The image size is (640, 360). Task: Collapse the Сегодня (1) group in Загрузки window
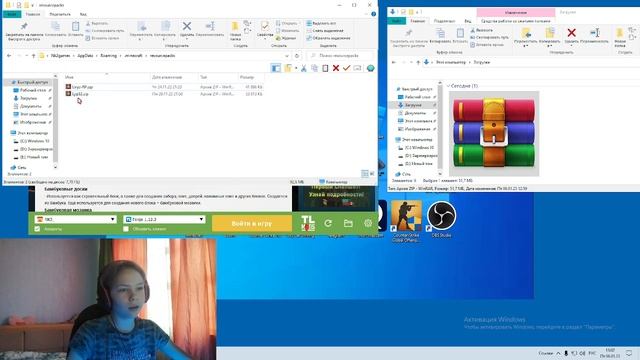449,86
